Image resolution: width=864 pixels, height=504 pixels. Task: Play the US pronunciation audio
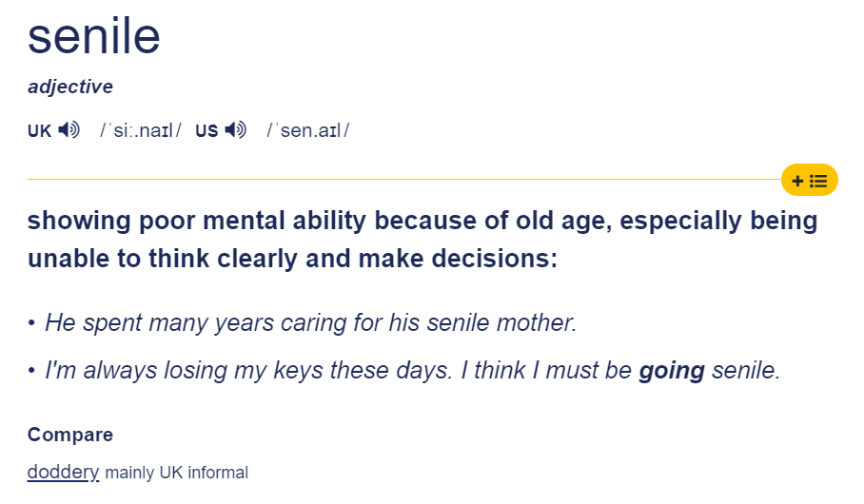[235, 130]
